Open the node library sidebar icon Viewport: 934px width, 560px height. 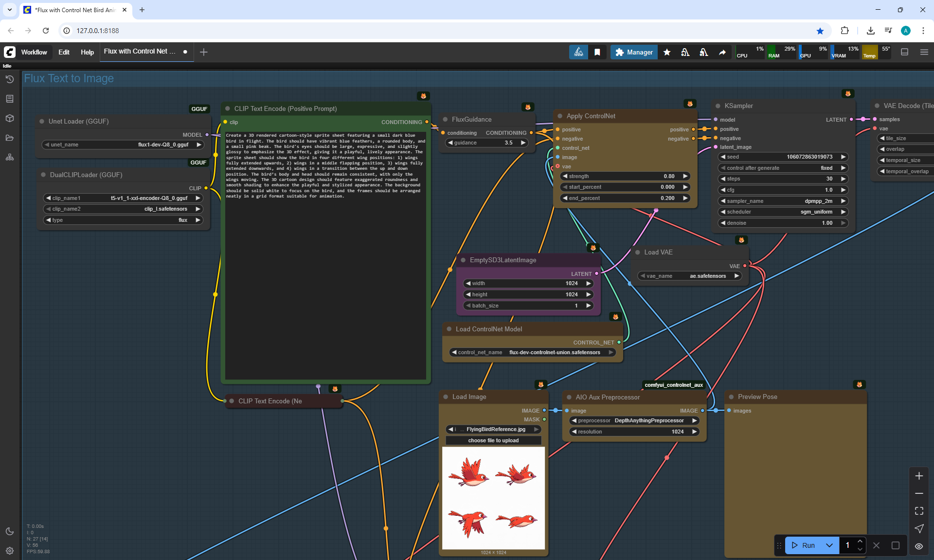click(x=10, y=99)
